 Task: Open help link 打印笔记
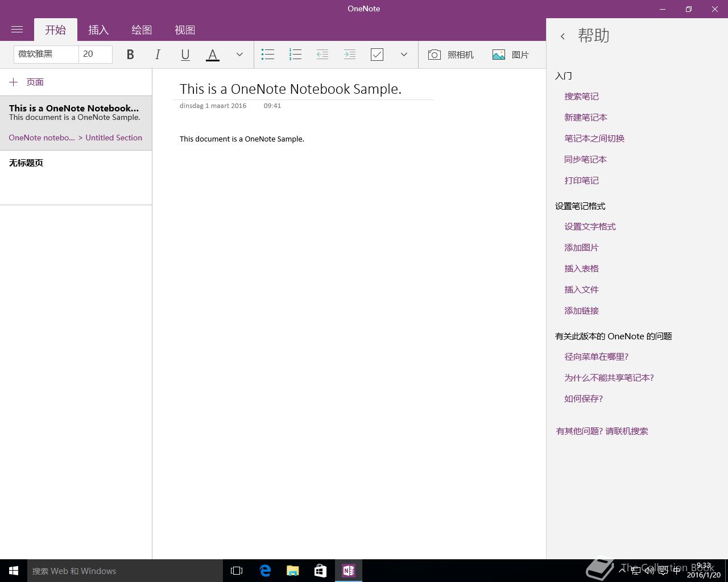click(x=581, y=181)
